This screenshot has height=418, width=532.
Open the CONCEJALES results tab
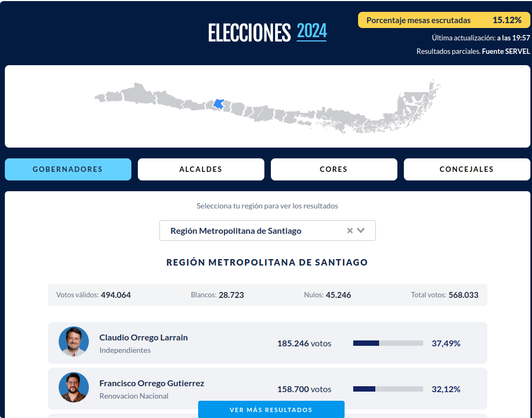(x=466, y=169)
